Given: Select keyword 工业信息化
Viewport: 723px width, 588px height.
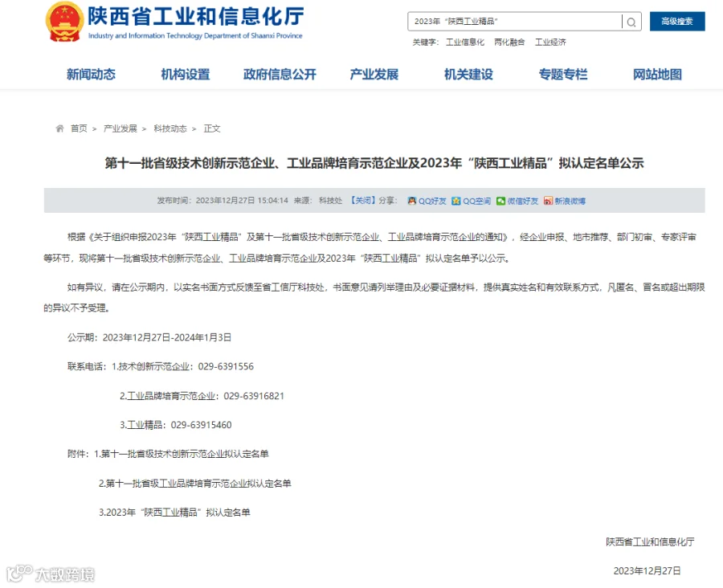Looking at the screenshot, I should [465, 43].
